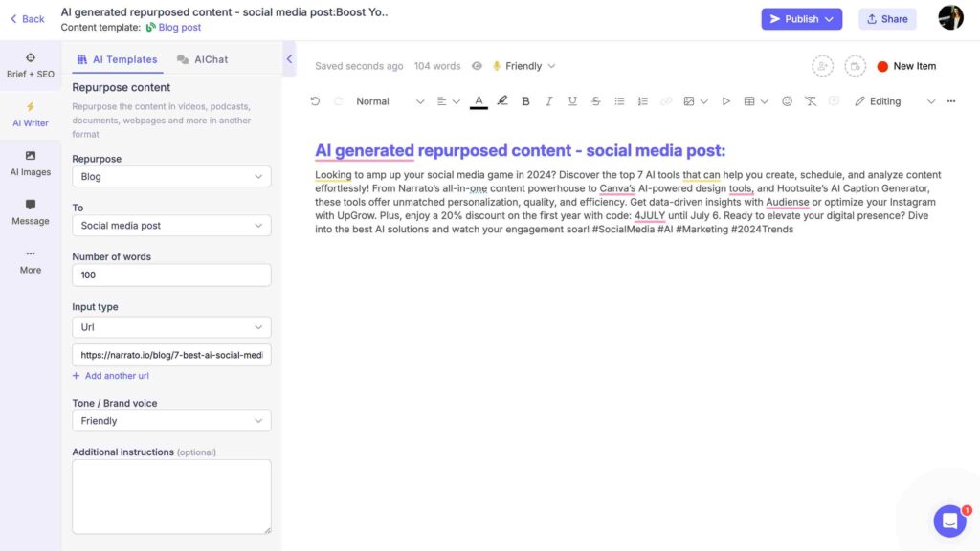
Task: Click the Number of words field
Action: point(171,275)
